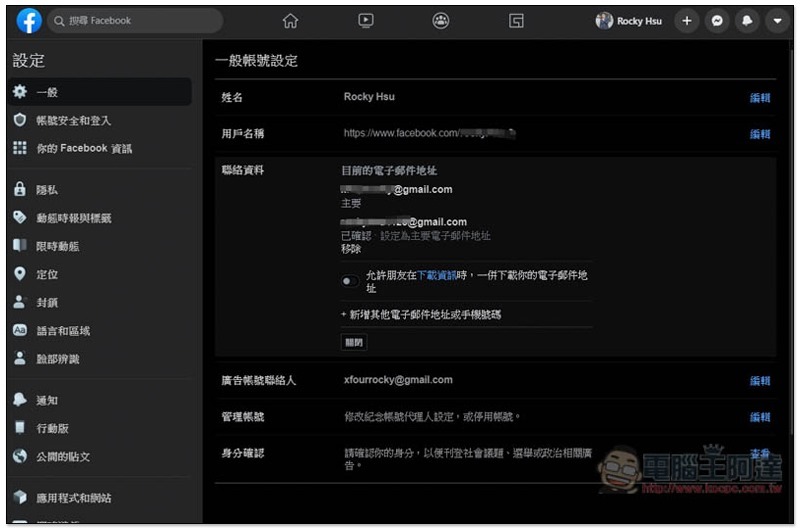Open the Gaming icon in top bar
Screen dimensions: 800x530
tap(516, 21)
